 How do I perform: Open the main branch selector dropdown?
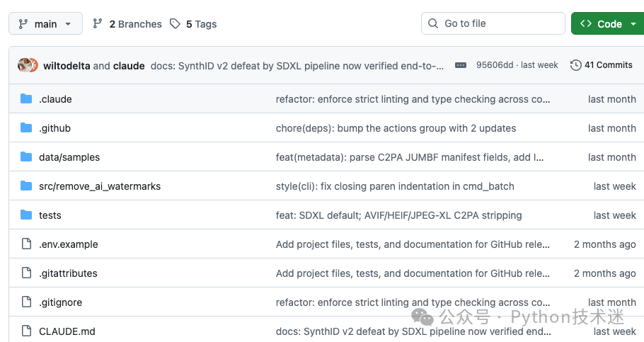click(x=45, y=24)
